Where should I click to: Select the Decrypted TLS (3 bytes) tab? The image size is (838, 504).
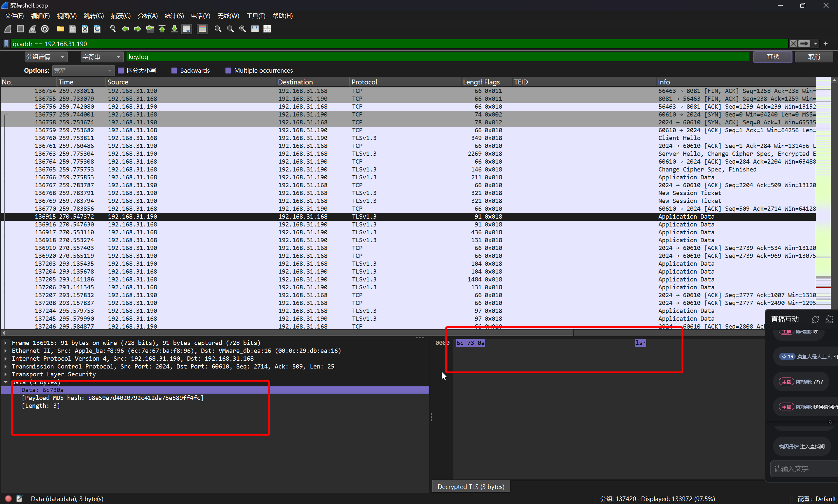pos(471,487)
